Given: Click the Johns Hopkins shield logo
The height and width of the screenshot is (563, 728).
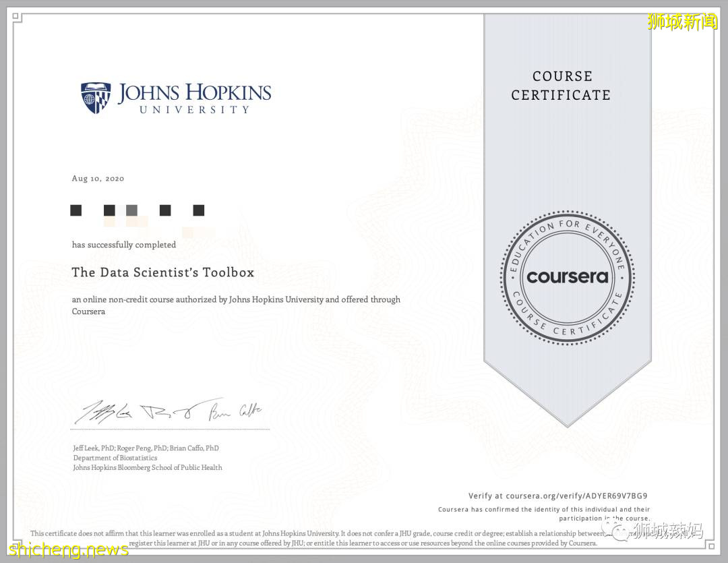Looking at the screenshot, I should pos(96,98).
